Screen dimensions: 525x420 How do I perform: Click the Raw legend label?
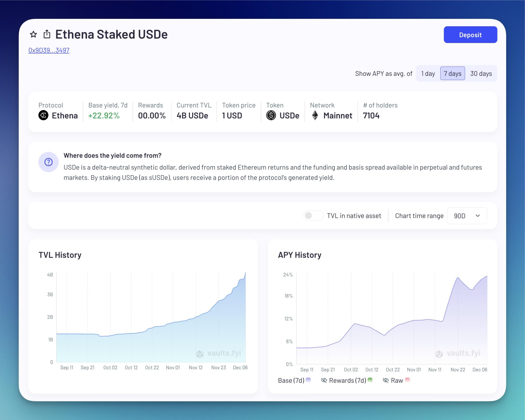click(397, 380)
